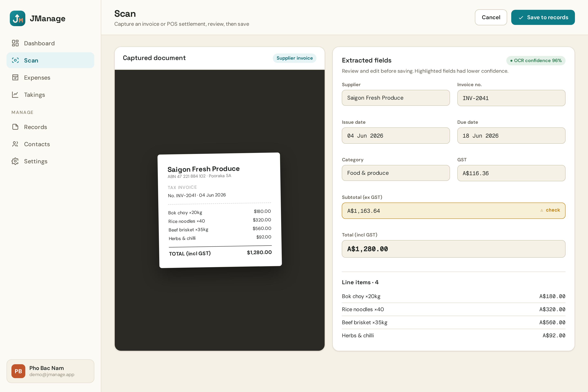
Task: Click 'No. INV-2041 · 04 Jun 2026' on receipt
Action: pos(197,195)
